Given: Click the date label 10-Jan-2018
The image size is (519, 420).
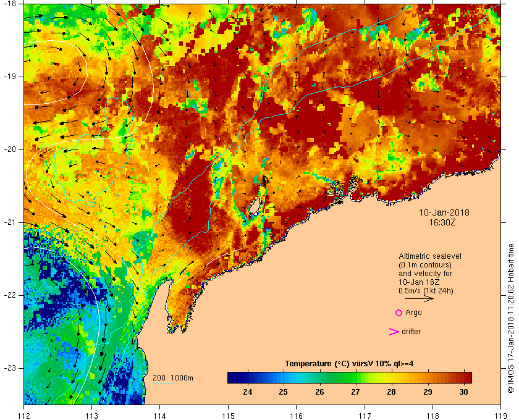Looking at the screenshot, I should click(x=444, y=212).
